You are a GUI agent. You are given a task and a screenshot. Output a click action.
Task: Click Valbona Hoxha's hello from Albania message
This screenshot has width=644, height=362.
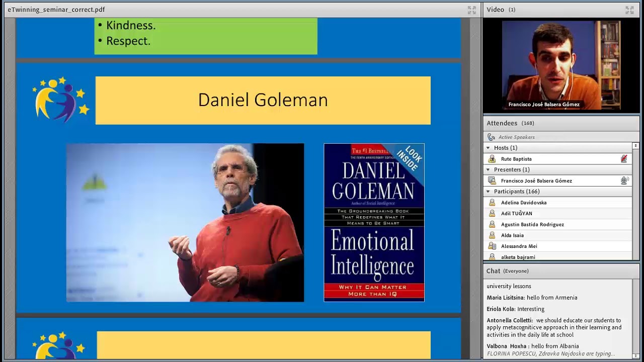click(x=533, y=346)
